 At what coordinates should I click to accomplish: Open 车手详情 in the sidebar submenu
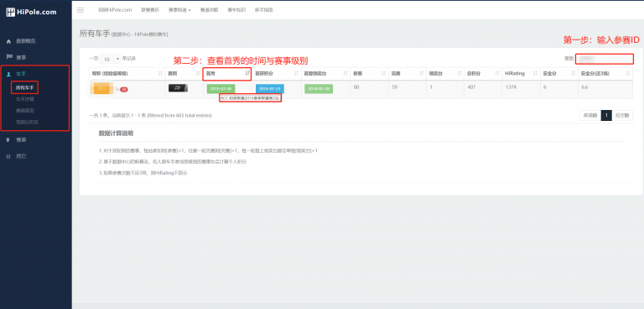24,99
